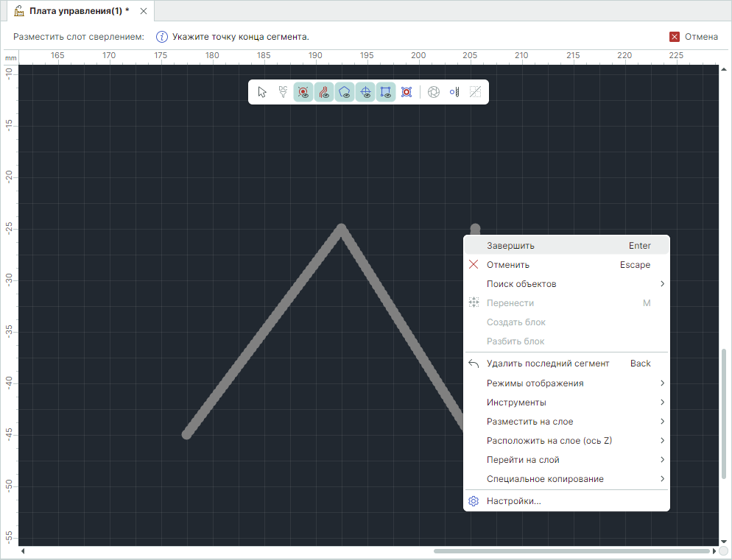This screenshot has height=560, width=732.
Task: Toggle visibility of crosshair target objects
Action: coord(365,92)
